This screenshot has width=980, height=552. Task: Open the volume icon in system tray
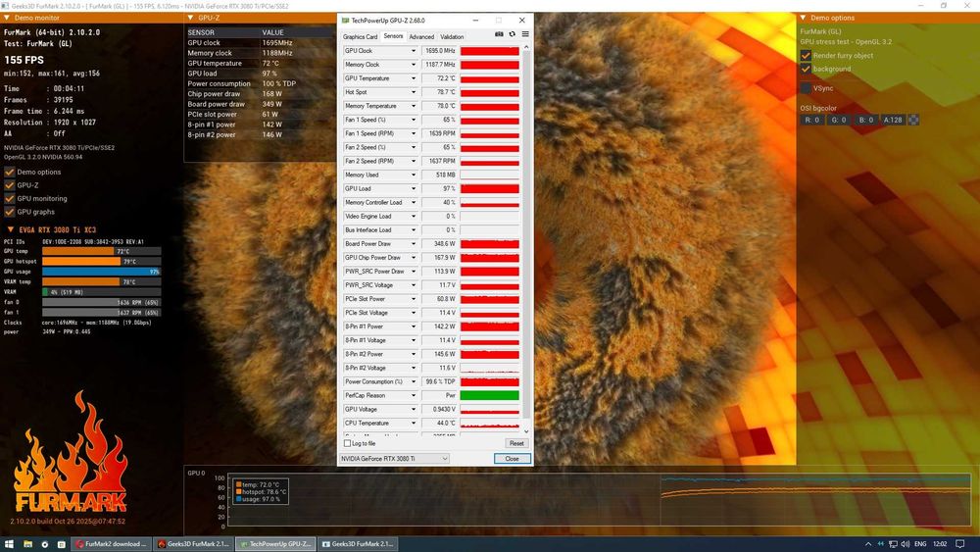(906, 544)
